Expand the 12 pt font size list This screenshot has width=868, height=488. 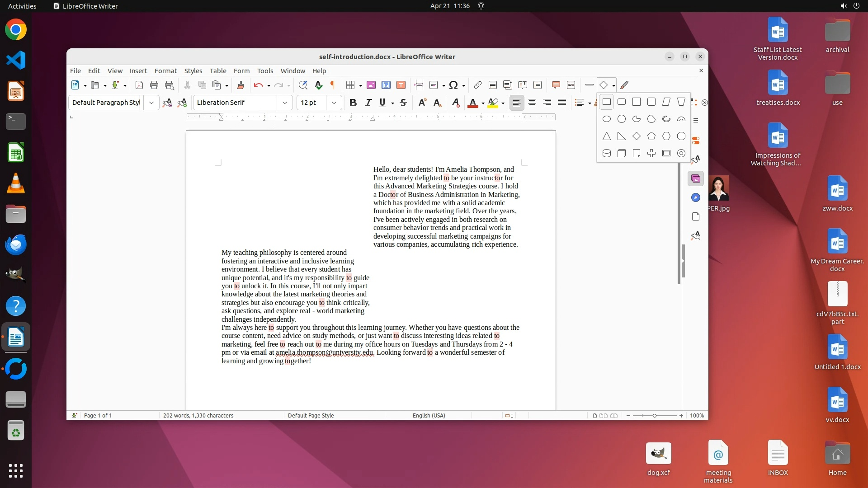334,103
